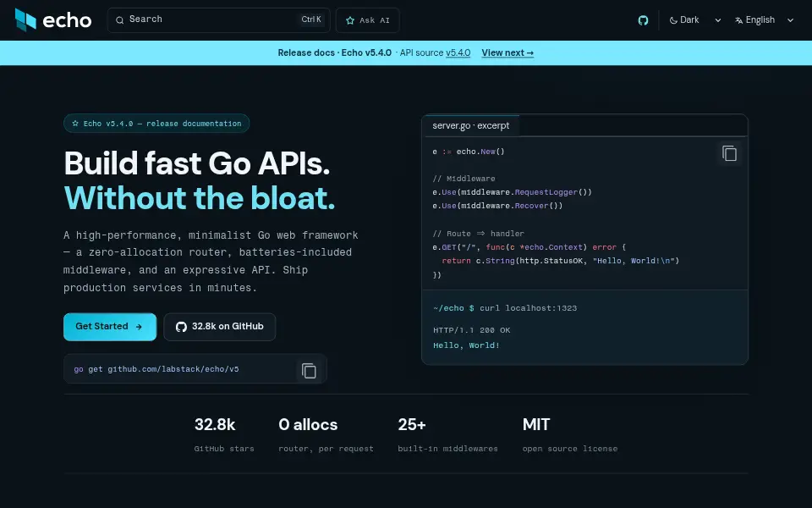The height and width of the screenshot is (508, 812).
Task: Click the View next link
Action: pos(507,52)
